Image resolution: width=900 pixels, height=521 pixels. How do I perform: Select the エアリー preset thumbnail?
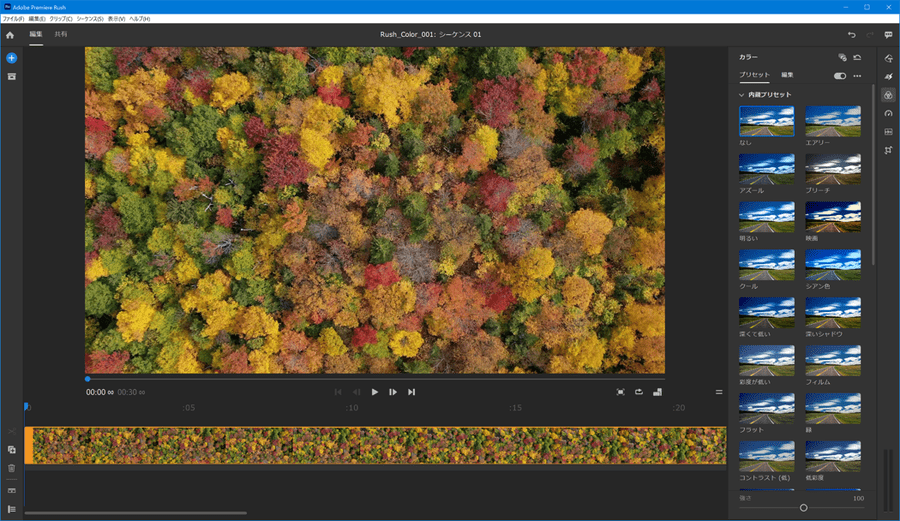pyautogui.click(x=833, y=121)
